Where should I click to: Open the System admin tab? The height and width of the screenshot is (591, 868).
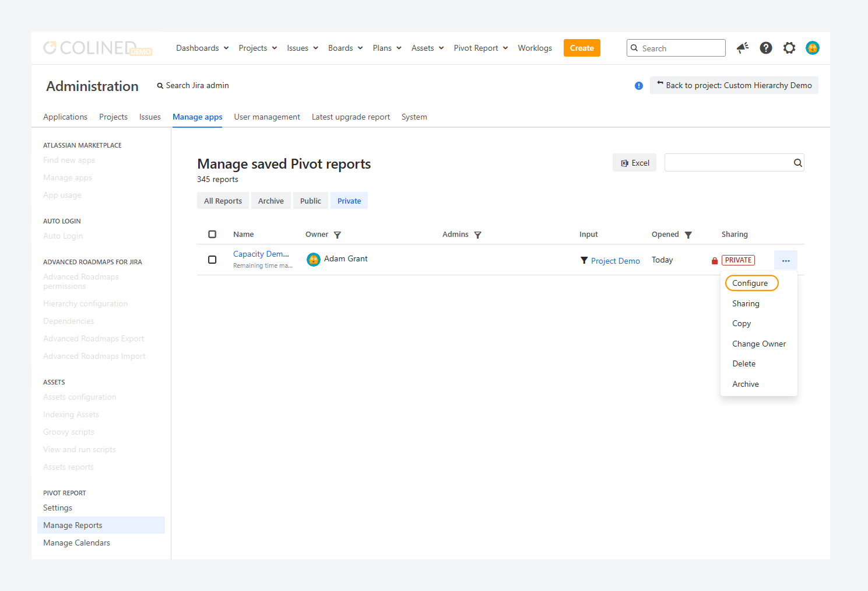click(414, 117)
